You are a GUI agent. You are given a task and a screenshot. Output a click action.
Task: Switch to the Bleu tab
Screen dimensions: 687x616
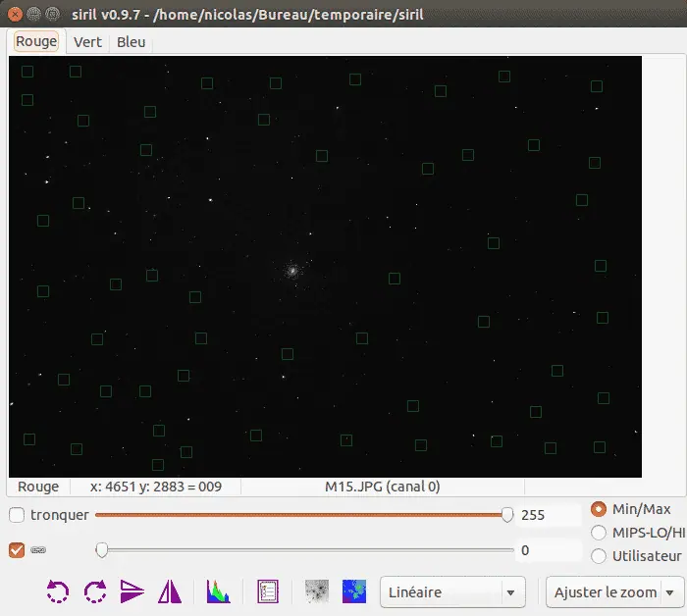pos(131,42)
